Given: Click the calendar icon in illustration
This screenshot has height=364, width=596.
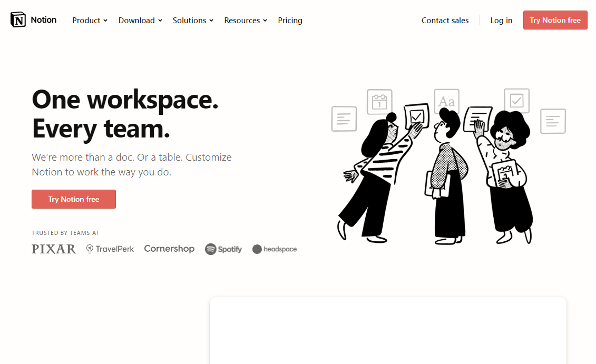Looking at the screenshot, I should 379,102.
